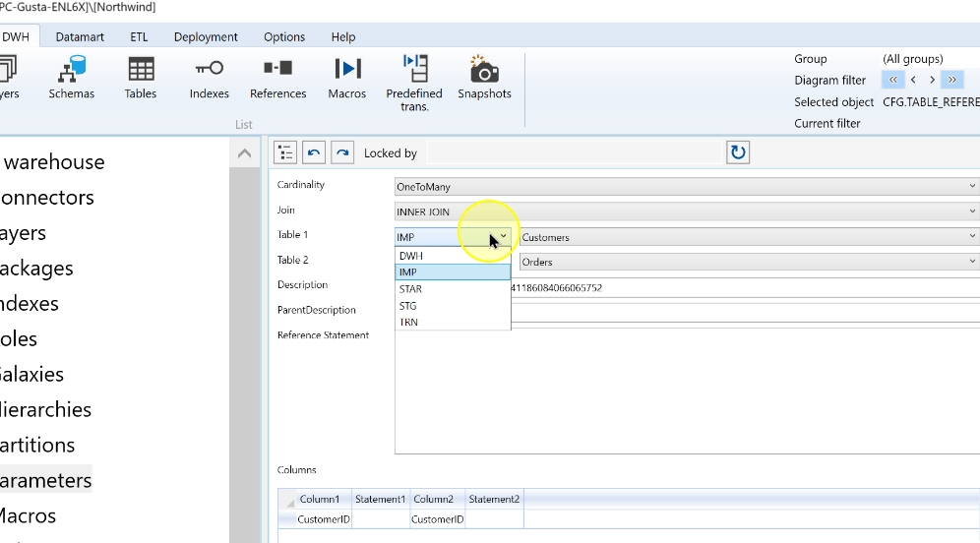Click the Reference Statement text area
This screenshot has width=980, height=543.
click(x=687, y=393)
